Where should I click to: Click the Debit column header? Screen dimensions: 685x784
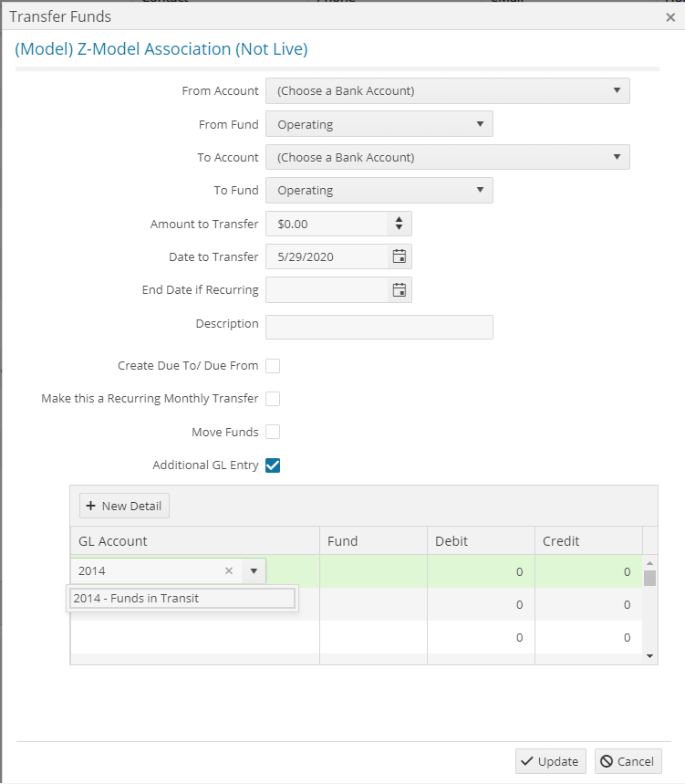tap(482, 541)
